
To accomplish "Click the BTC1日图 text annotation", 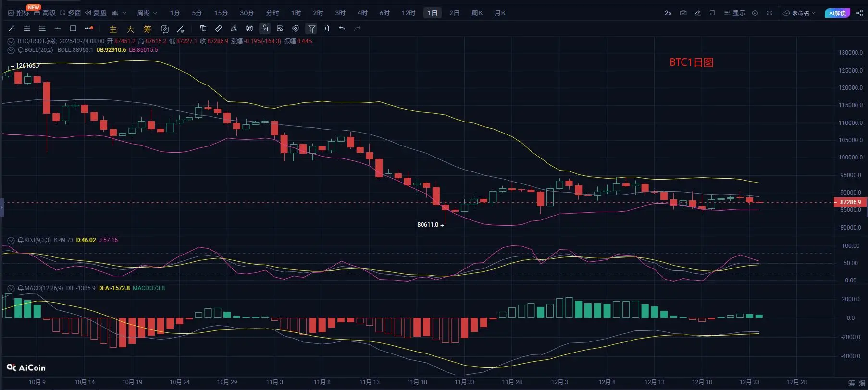I will [x=691, y=62].
